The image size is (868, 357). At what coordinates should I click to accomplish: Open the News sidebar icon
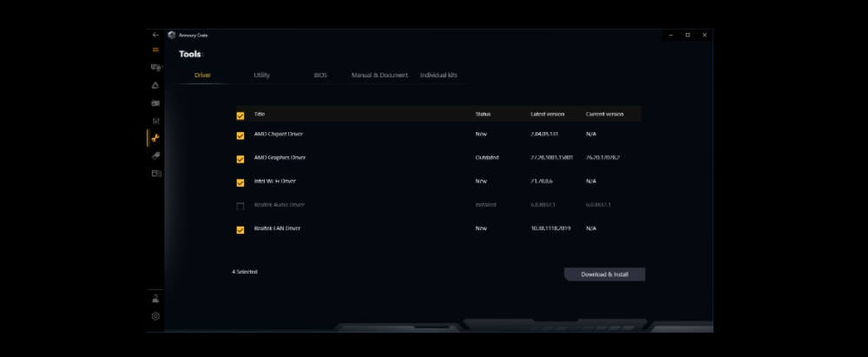click(156, 174)
